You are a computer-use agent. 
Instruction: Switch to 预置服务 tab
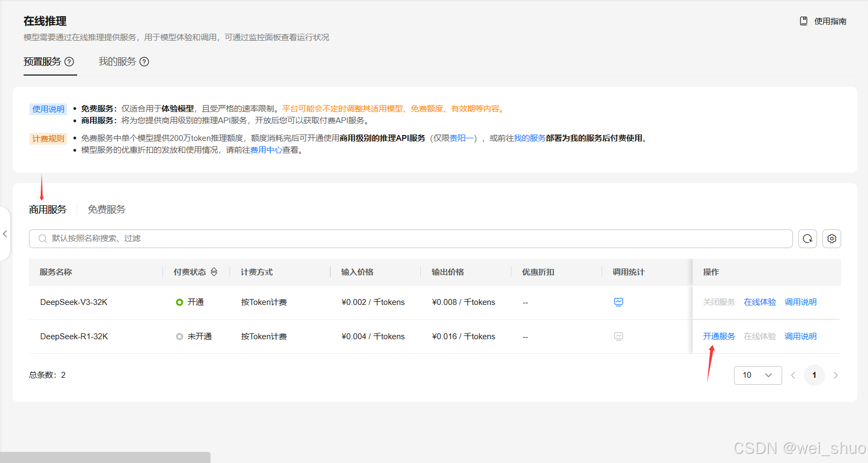(42, 62)
